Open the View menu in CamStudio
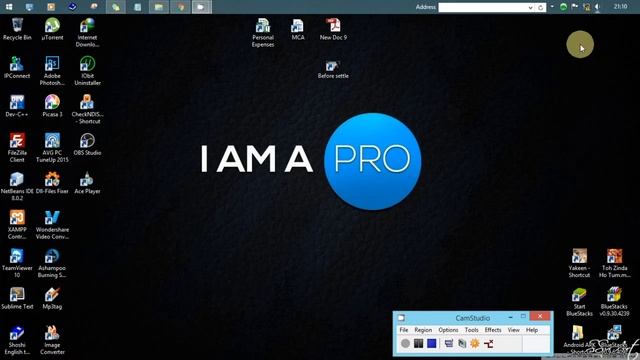 pyautogui.click(x=513, y=330)
